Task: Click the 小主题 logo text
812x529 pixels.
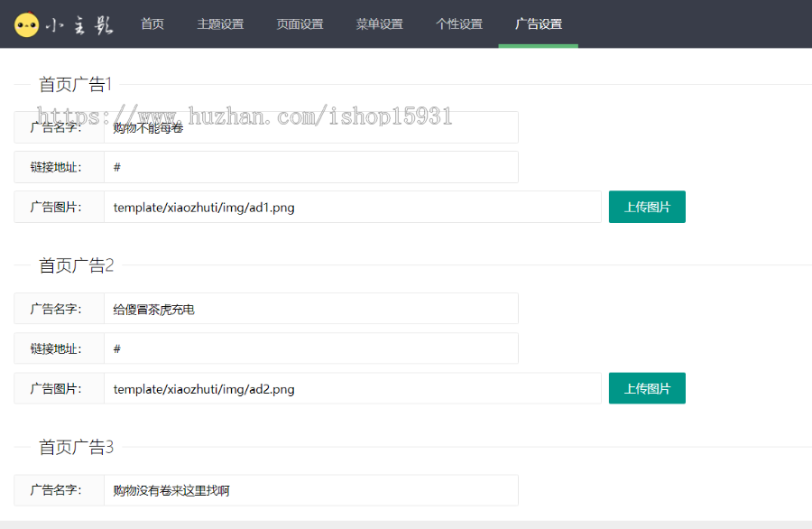Action: pos(79,25)
